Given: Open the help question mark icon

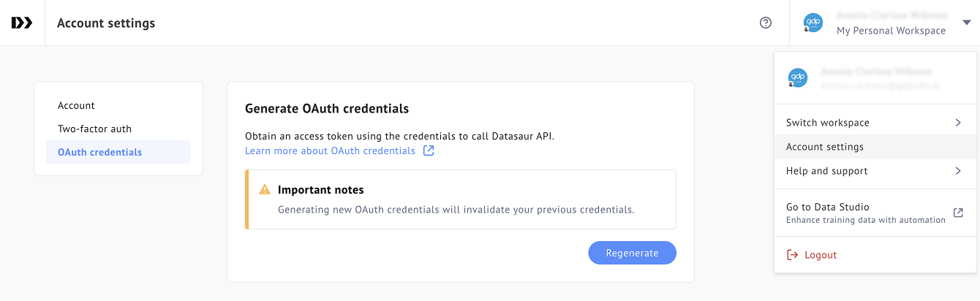Looking at the screenshot, I should pos(766,23).
